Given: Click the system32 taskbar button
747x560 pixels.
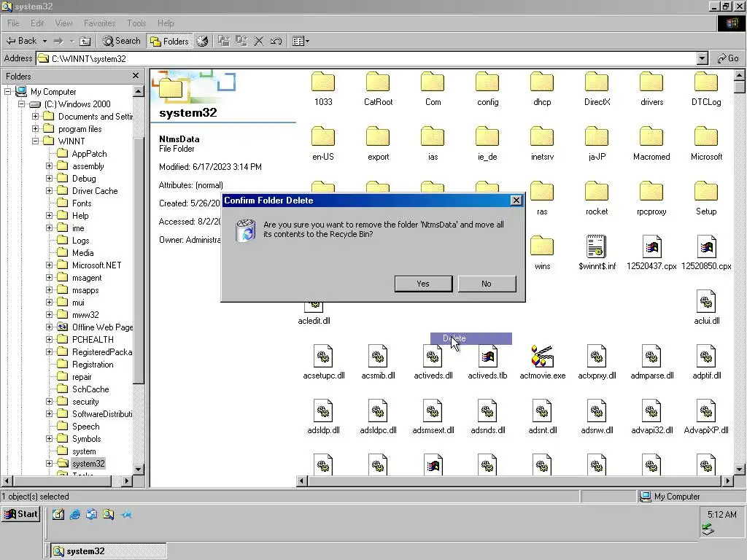Looking at the screenshot, I should click(109, 551).
